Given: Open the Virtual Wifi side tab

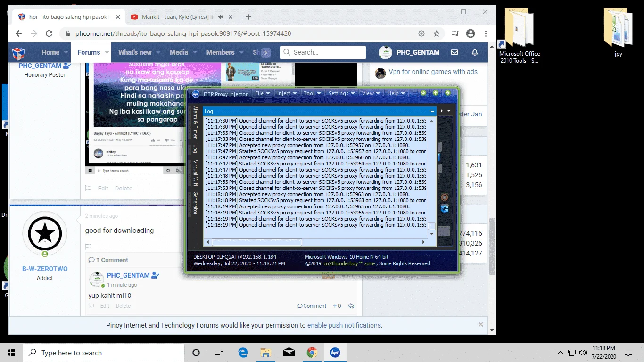Looking at the screenshot, I should coord(195,173).
